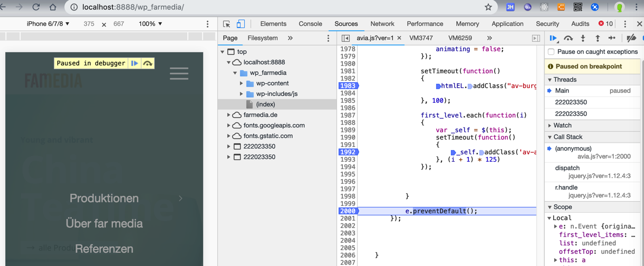Expand the wp-content folder

click(x=242, y=83)
